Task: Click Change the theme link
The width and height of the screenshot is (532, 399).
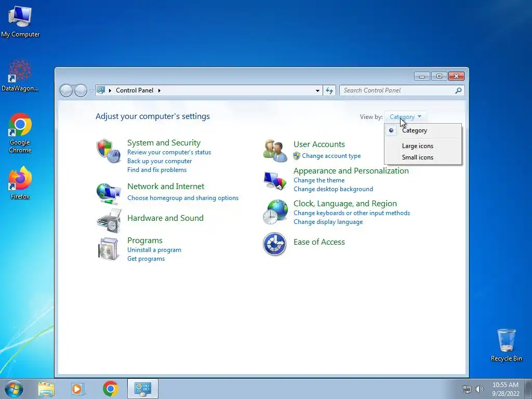Action: pos(319,180)
